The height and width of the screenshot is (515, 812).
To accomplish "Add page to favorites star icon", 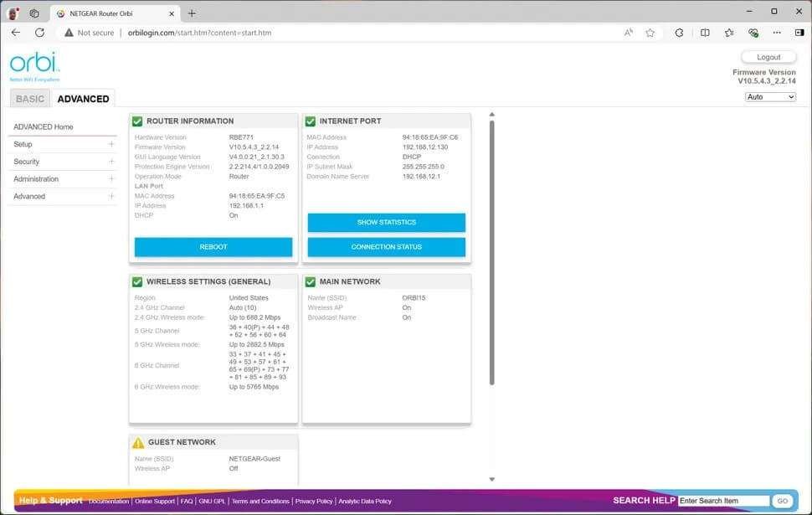I will point(650,33).
